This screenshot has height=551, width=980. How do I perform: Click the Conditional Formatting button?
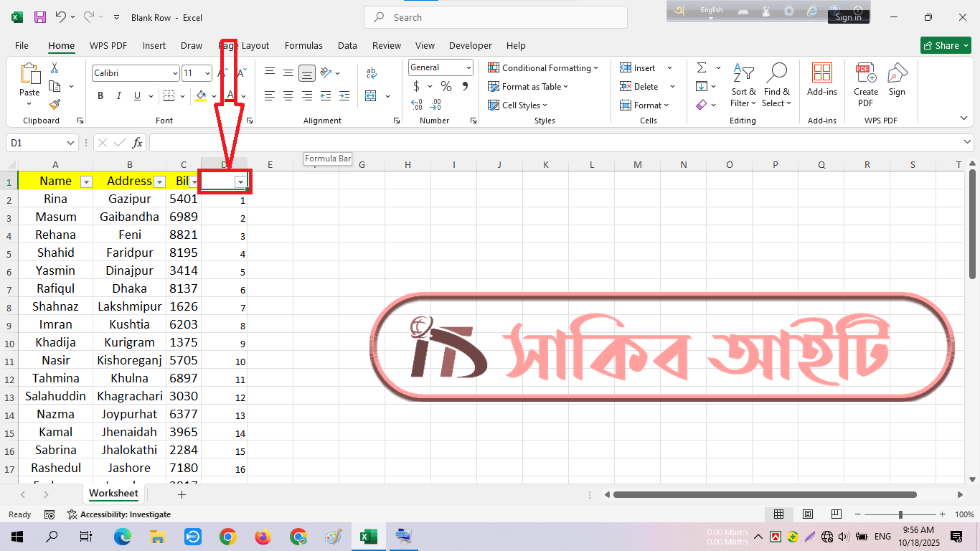click(543, 68)
